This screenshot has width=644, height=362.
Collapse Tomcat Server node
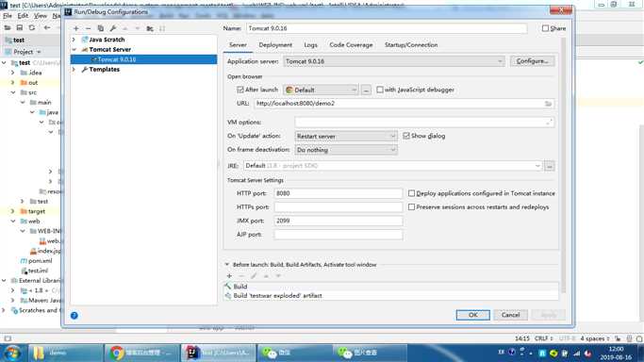74,49
